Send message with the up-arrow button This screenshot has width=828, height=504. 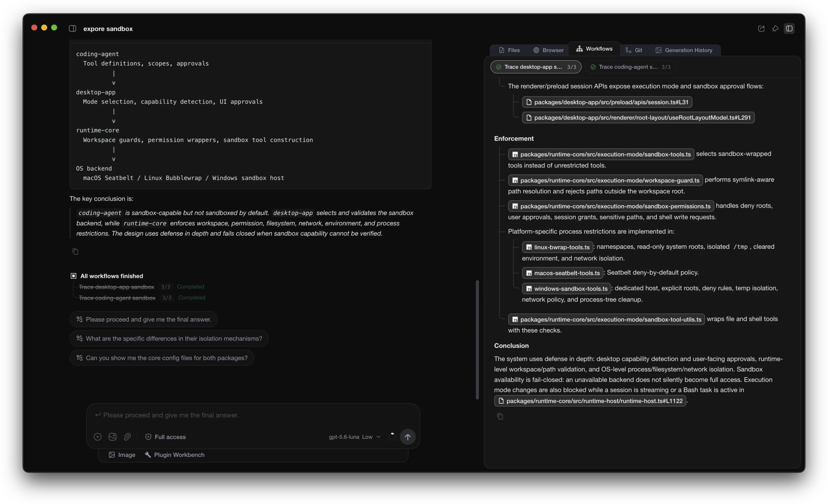(x=408, y=436)
